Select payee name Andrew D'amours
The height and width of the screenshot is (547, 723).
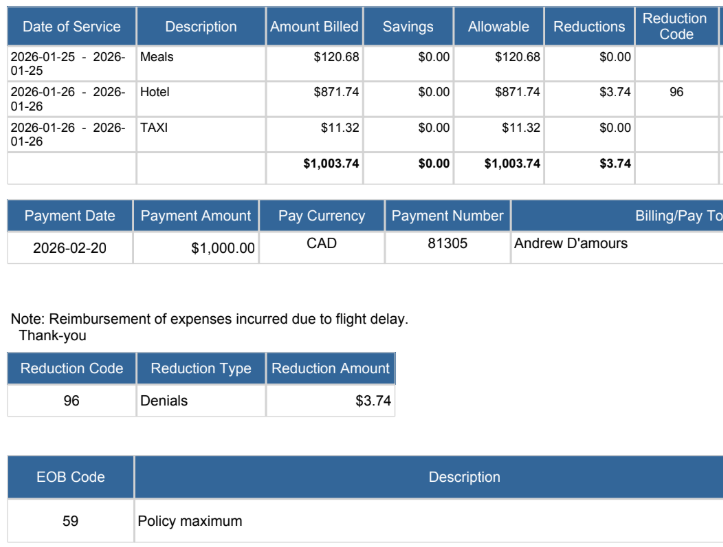click(x=571, y=243)
